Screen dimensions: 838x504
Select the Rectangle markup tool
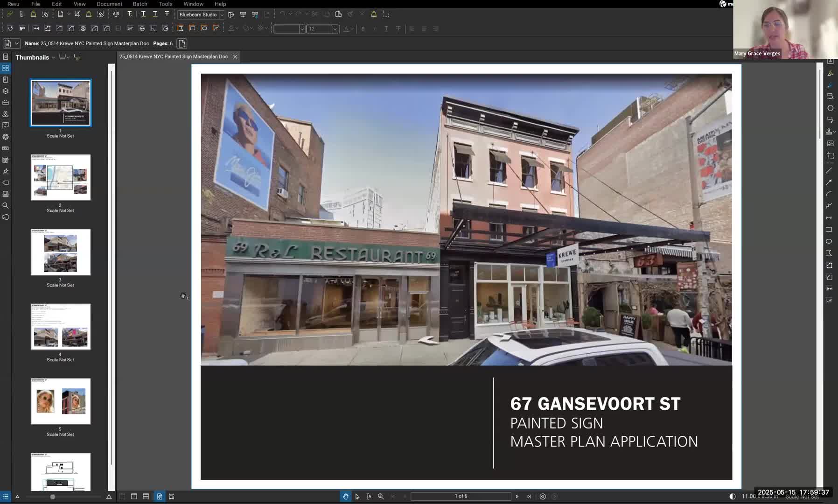[829, 230]
